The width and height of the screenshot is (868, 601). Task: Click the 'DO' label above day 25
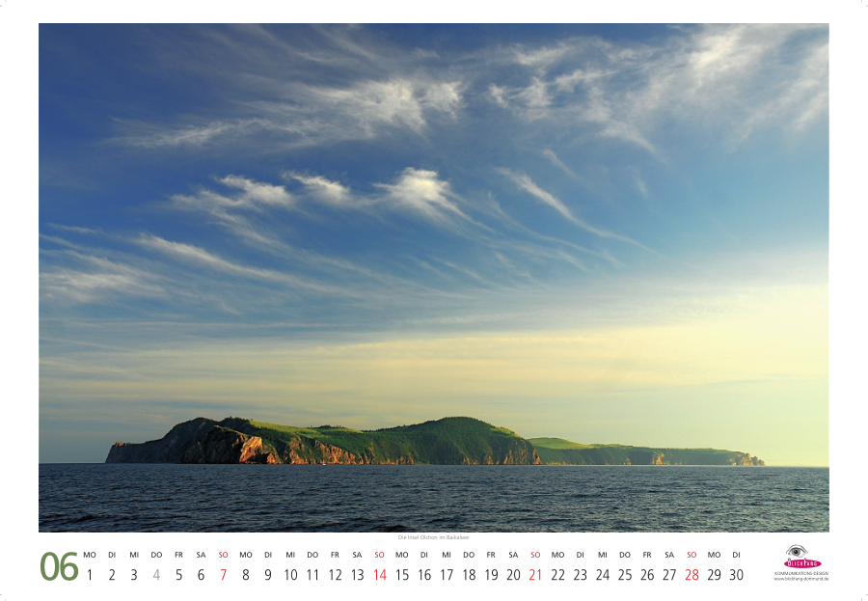(625, 555)
